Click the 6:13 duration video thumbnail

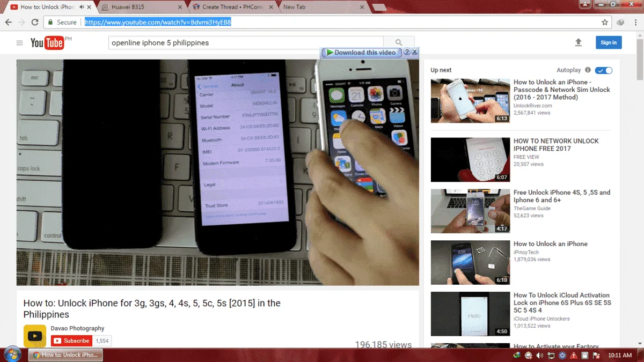point(470,101)
